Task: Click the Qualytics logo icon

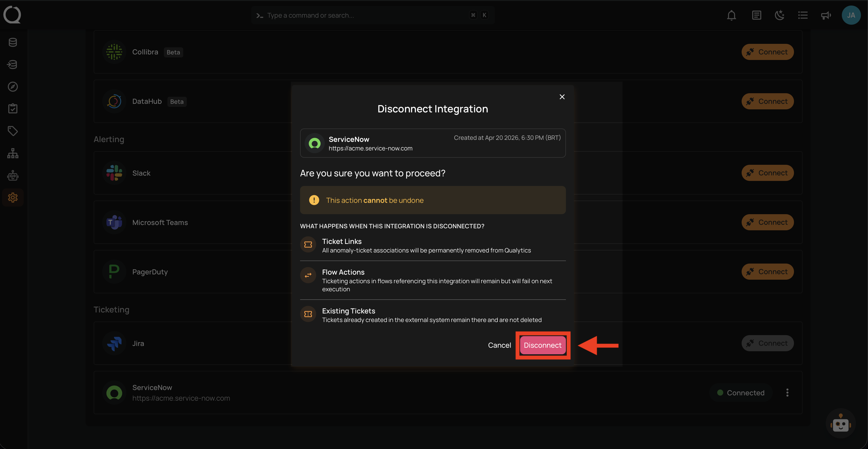Action: coord(13,15)
